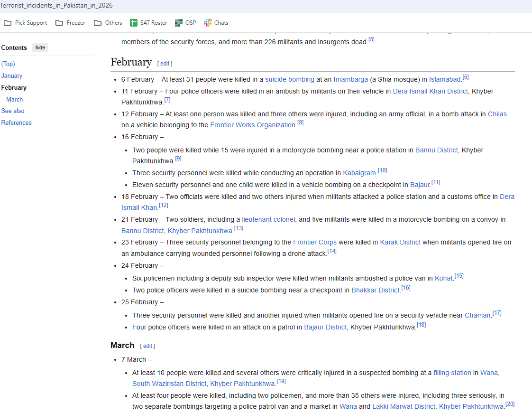
Task: Click the March section heading
Action: point(122,346)
